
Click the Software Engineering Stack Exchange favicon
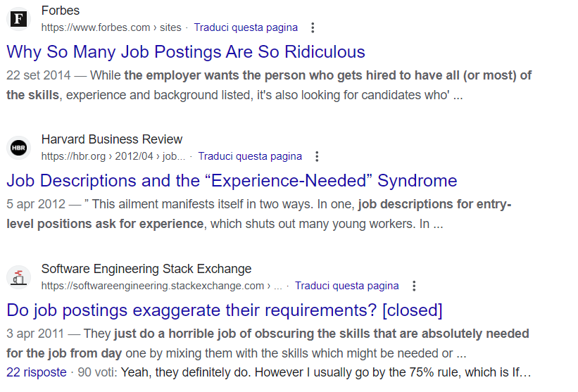19,277
